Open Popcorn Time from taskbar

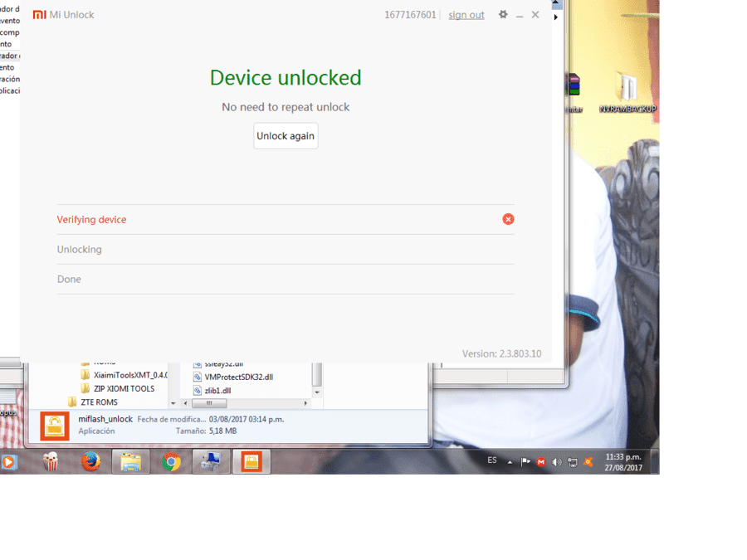[50, 461]
